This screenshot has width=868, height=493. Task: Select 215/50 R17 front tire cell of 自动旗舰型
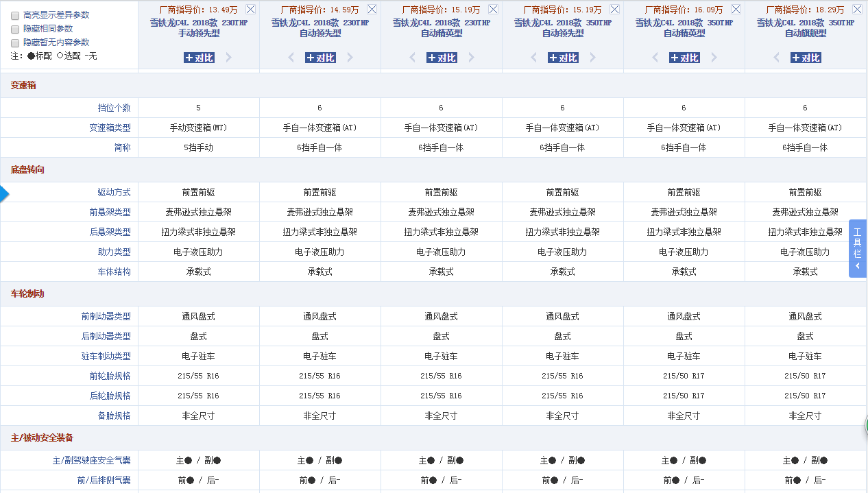[x=806, y=376]
